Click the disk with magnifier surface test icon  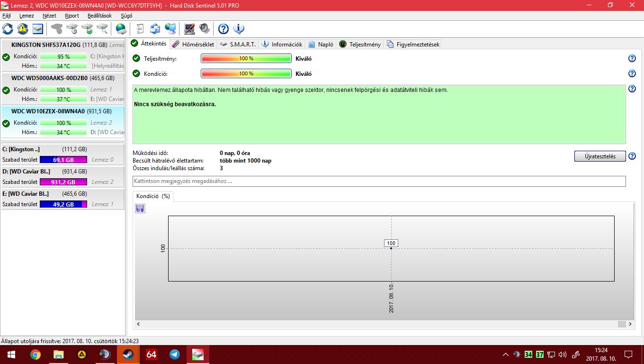tap(102, 29)
